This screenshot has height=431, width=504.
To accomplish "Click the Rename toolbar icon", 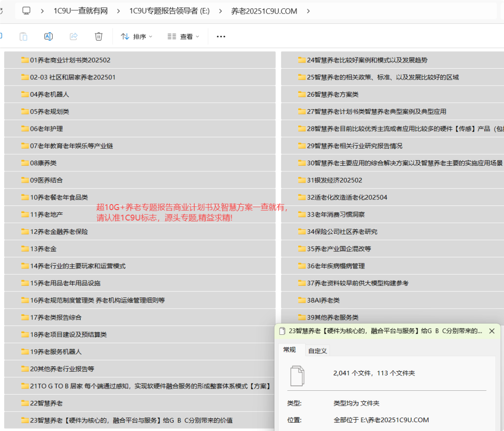I will (49, 36).
